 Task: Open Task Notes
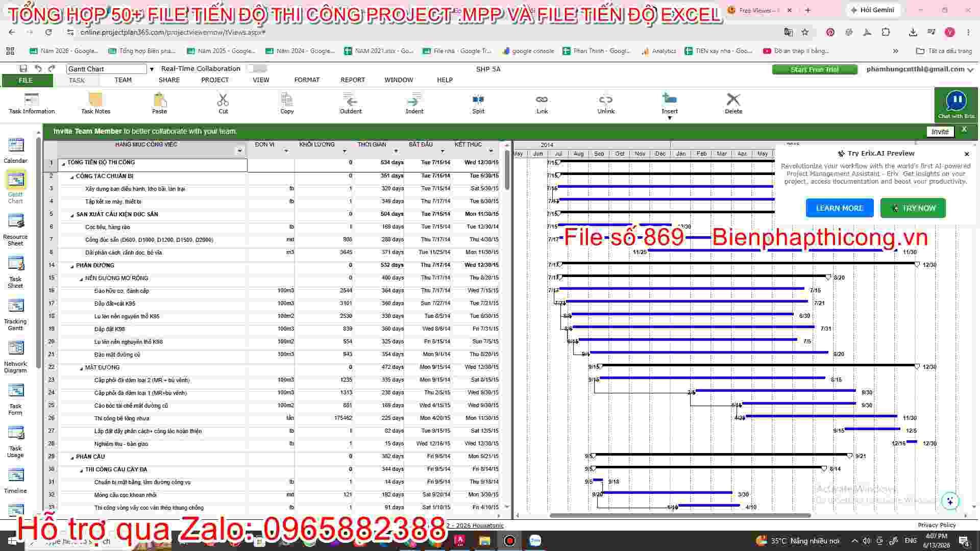click(95, 104)
